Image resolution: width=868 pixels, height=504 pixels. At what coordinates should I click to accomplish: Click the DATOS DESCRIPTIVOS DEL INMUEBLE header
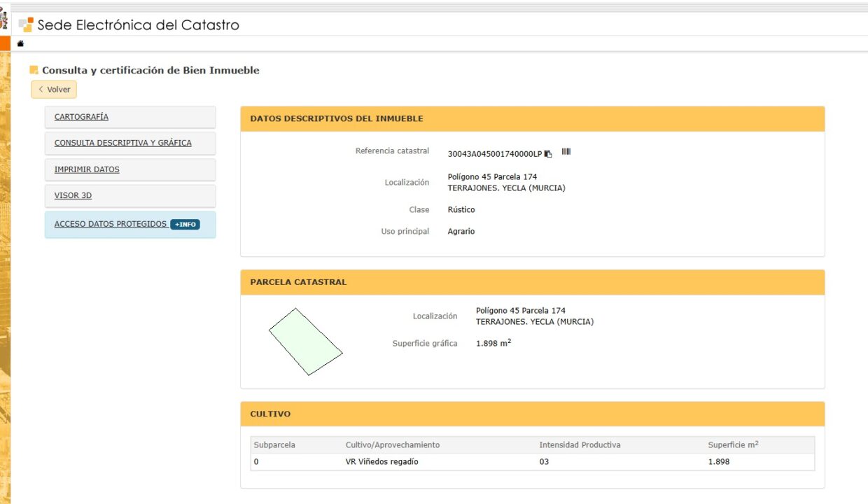point(533,119)
